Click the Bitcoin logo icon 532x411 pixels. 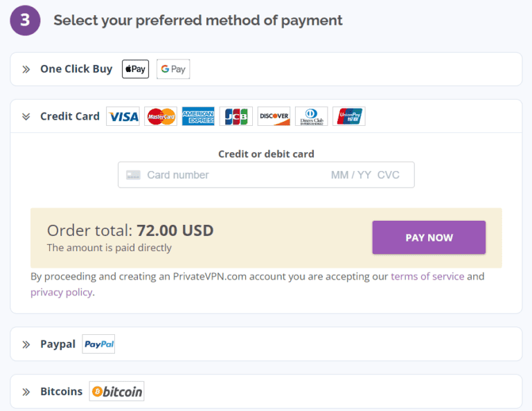(x=117, y=392)
